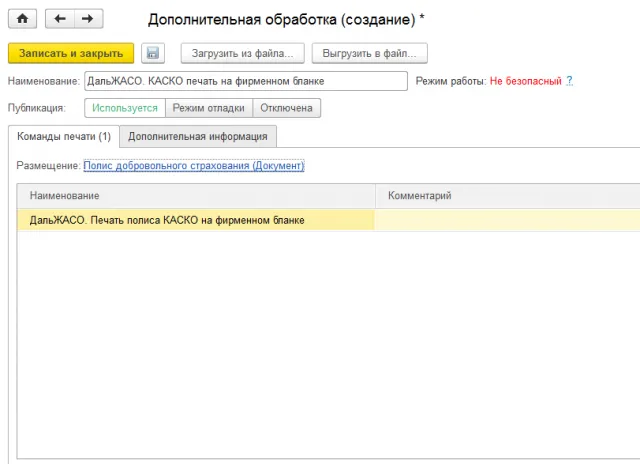Switch to Дополнительная информация tab
The width and height of the screenshot is (640, 464).
[198, 136]
